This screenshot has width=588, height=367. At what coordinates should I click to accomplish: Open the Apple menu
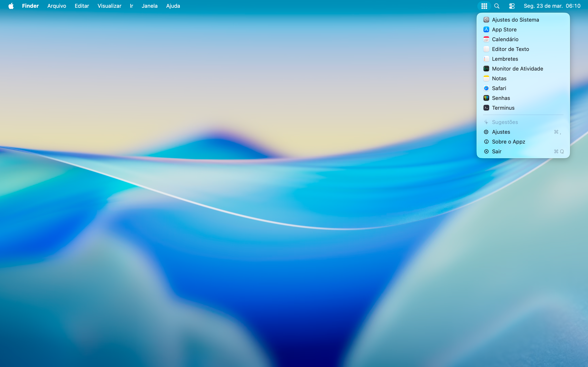tap(11, 6)
